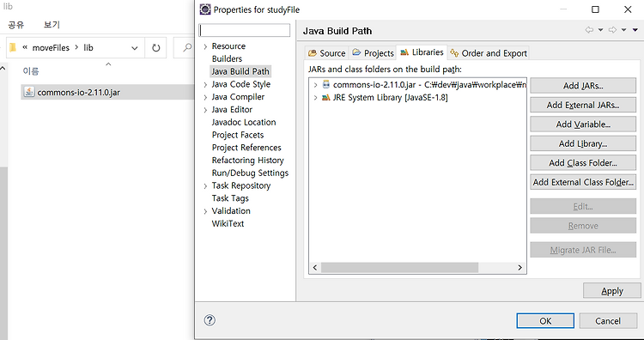Confirm with the OK button

(x=545, y=321)
